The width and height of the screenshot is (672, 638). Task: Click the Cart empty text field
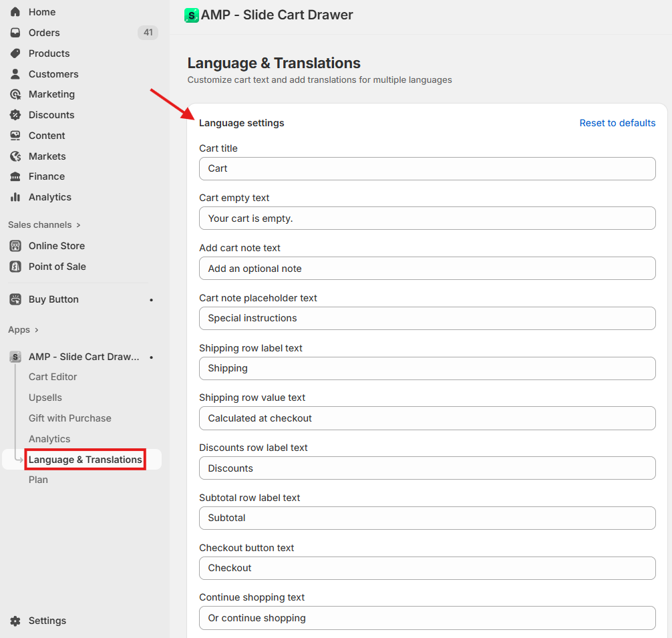coord(427,218)
